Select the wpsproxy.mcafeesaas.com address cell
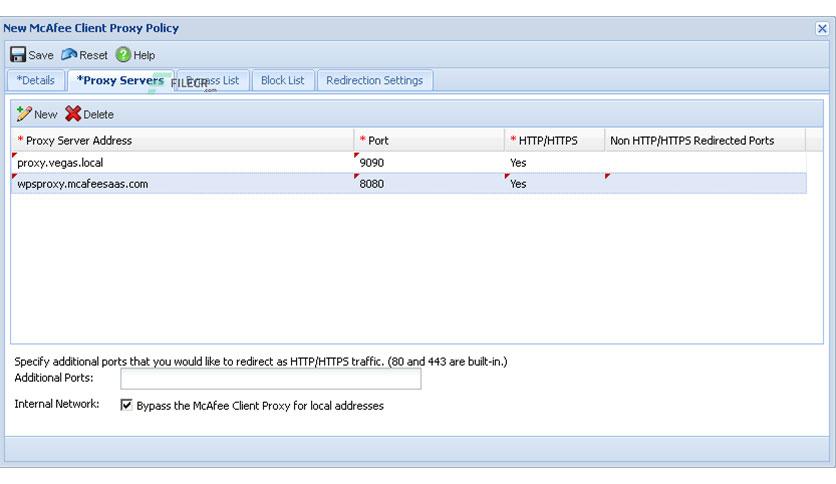 (x=182, y=184)
